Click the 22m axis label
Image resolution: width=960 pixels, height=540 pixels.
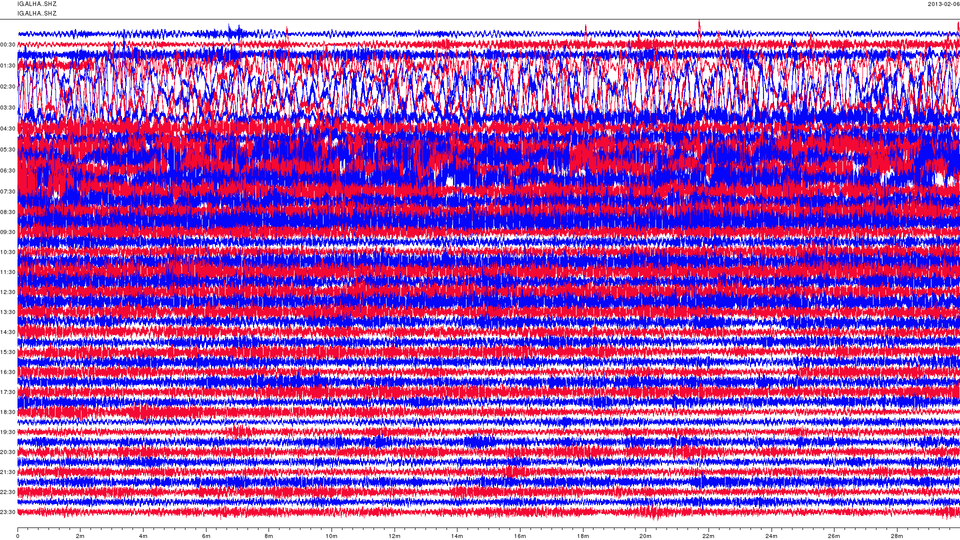(708, 536)
